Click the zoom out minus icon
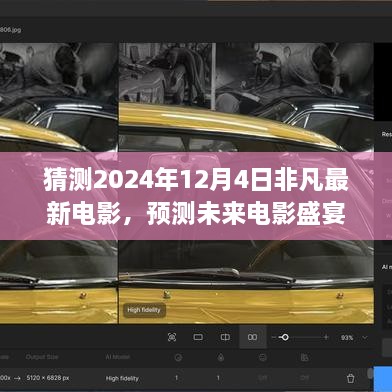This screenshot has height=392, width=392. [x=274, y=337]
